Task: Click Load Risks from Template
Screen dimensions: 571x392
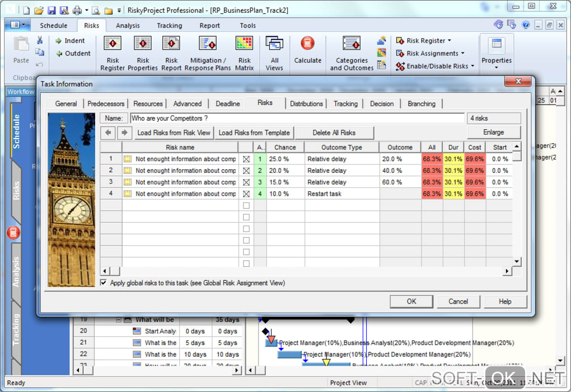Action: point(254,133)
